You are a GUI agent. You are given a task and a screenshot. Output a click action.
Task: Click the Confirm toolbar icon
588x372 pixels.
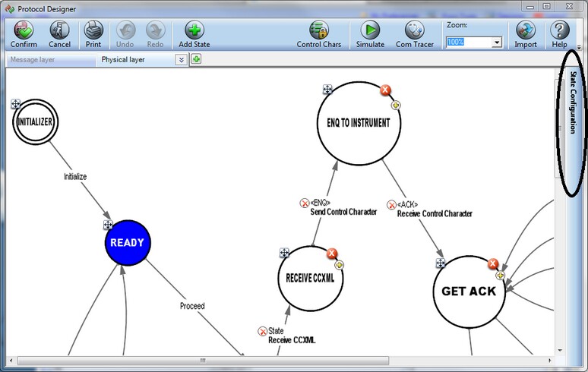[24, 30]
